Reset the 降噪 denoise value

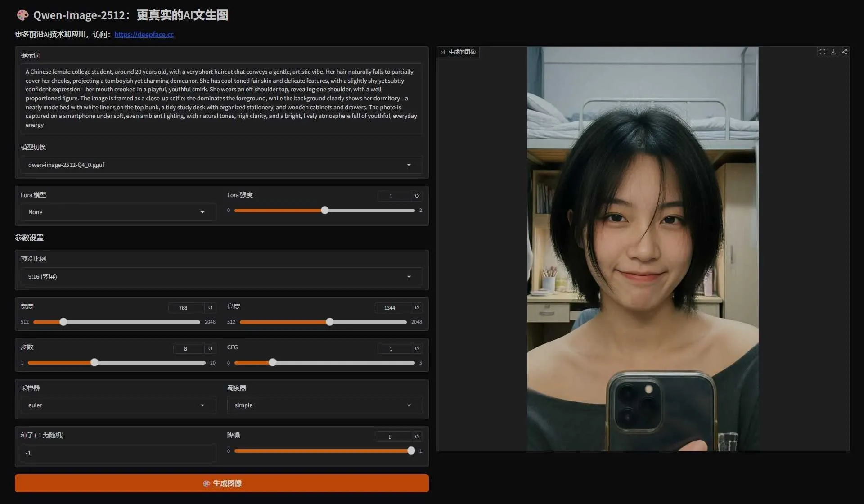(x=417, y=437)
